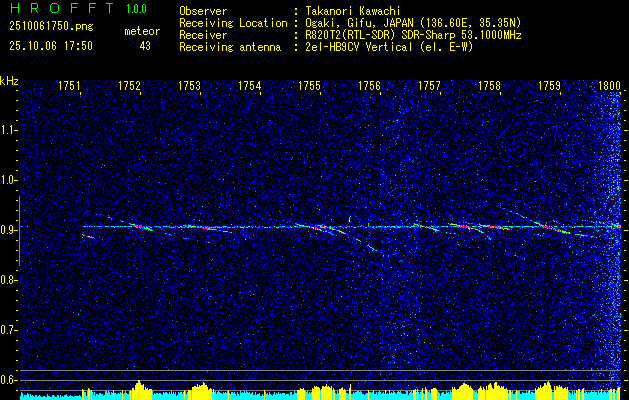Click the gray vertical range bar near 0.9 kHz

[19, 231]
